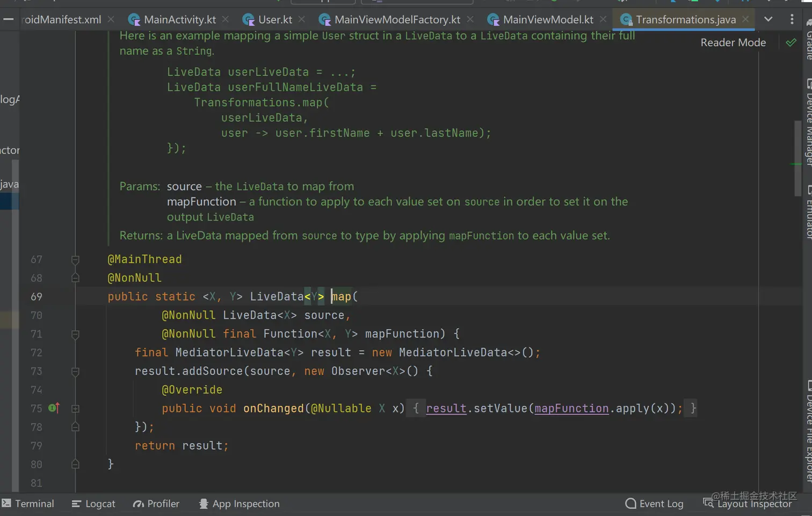Collapse the fold marker at line 67
This screenshot has height=516, width=812.
[x=75, y=260]
